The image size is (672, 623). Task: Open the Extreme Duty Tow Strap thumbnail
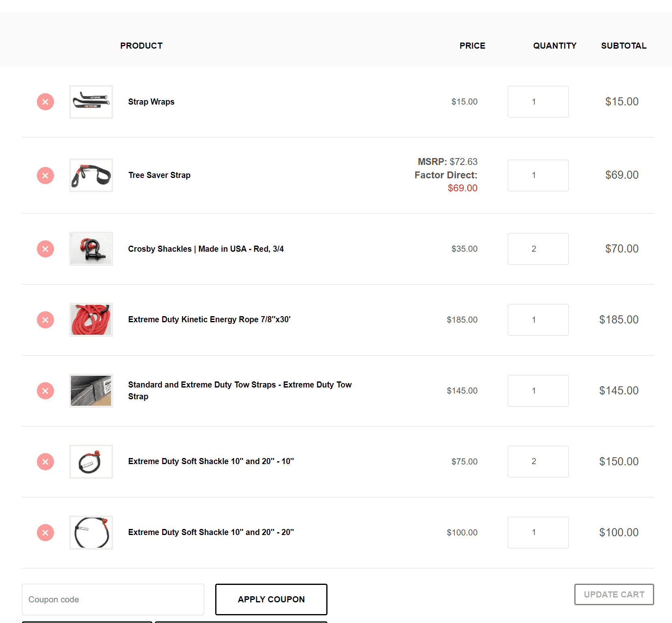(x=91, y=391)
